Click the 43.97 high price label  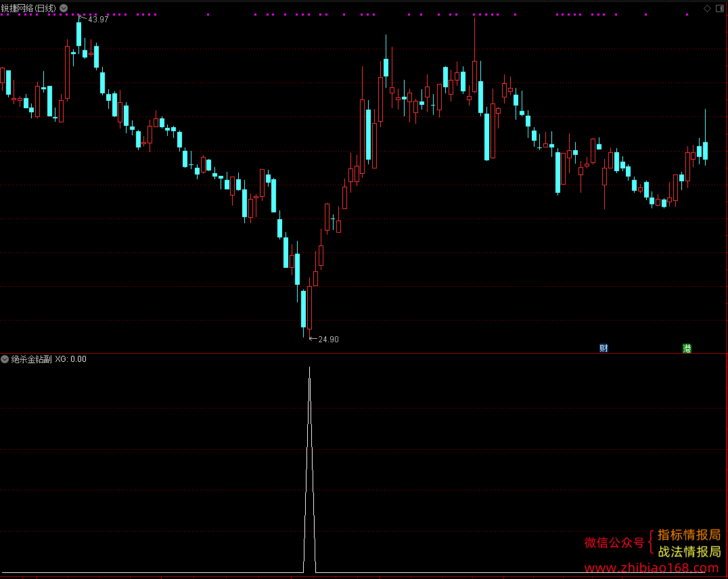pos(98,20)
